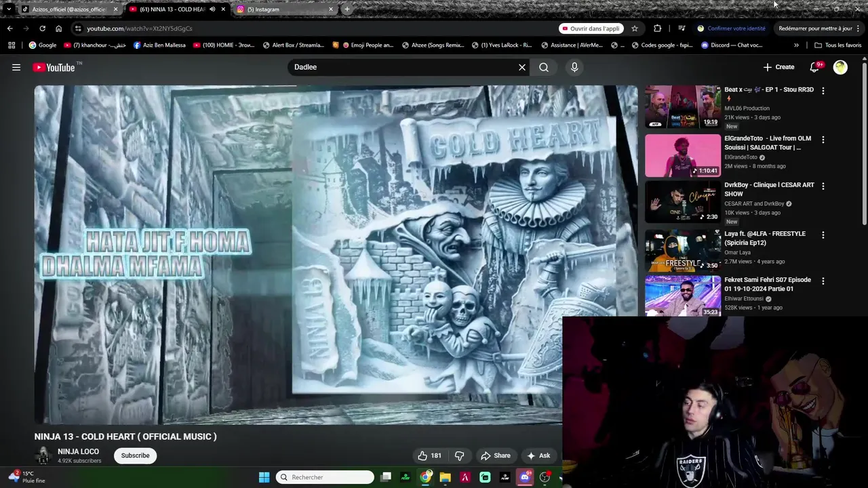Open Discord from the taskbar
Screen dimensions: 868x488
(x=524, y=477)
